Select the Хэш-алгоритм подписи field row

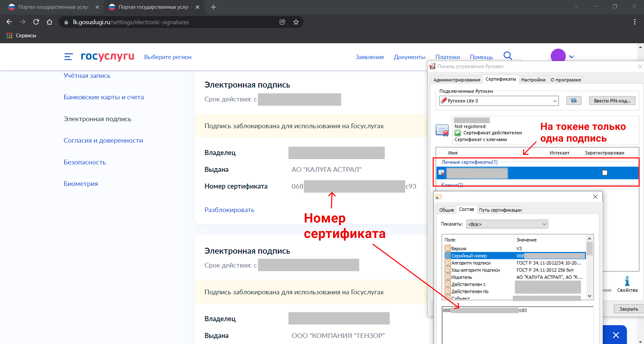(515, 270)
